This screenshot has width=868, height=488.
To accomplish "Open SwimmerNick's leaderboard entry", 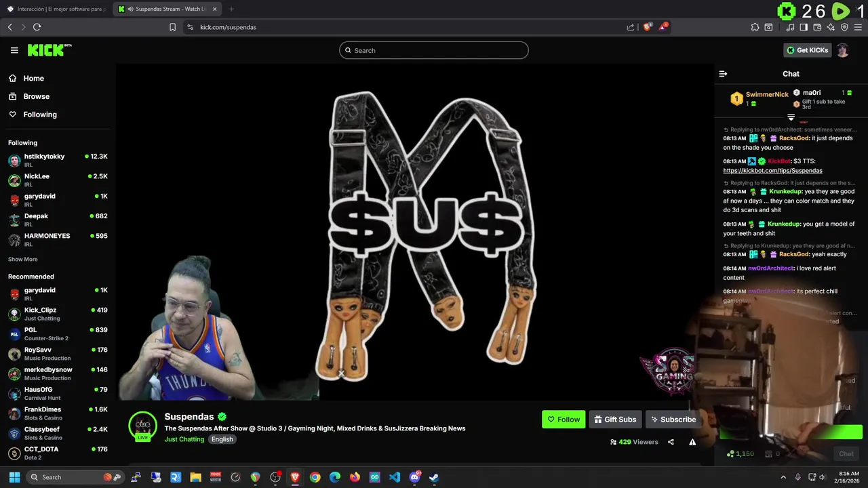I will click(759, 99).
